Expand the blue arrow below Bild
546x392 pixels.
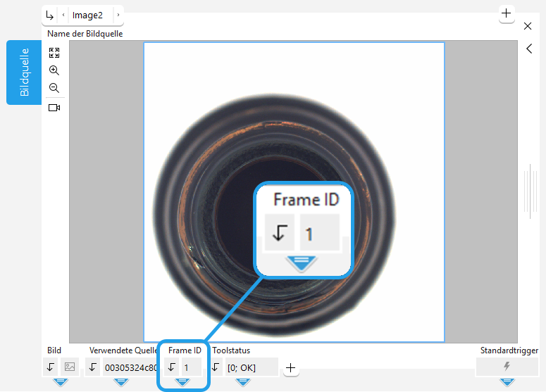point(60,382)
